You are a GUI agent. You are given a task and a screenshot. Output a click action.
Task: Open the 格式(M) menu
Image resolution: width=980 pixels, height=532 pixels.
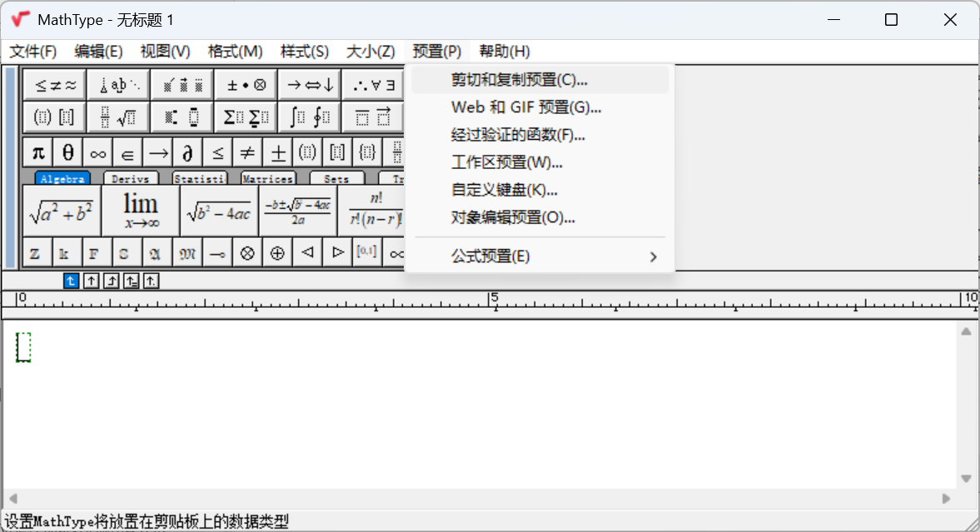235,52
